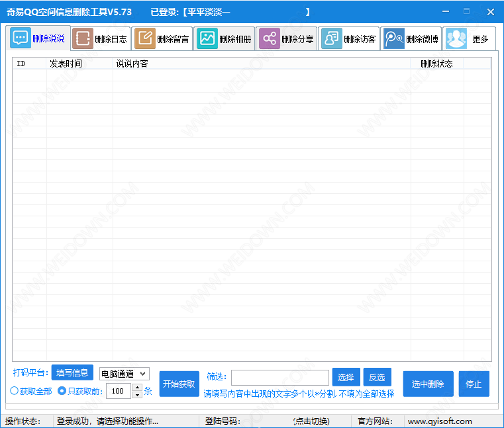The image size is (504, 428).
Task: Open the 删除访客 tab label
Action: pos(360,39)
